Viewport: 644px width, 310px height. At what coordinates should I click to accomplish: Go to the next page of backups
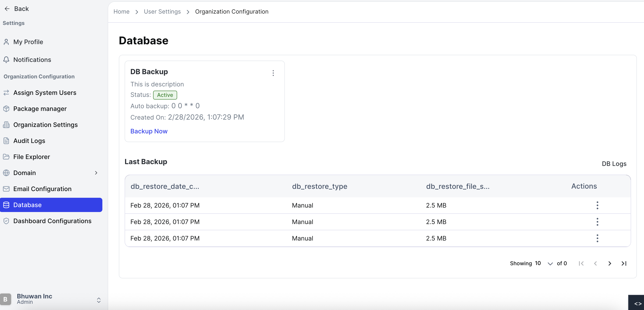(610, 263)
